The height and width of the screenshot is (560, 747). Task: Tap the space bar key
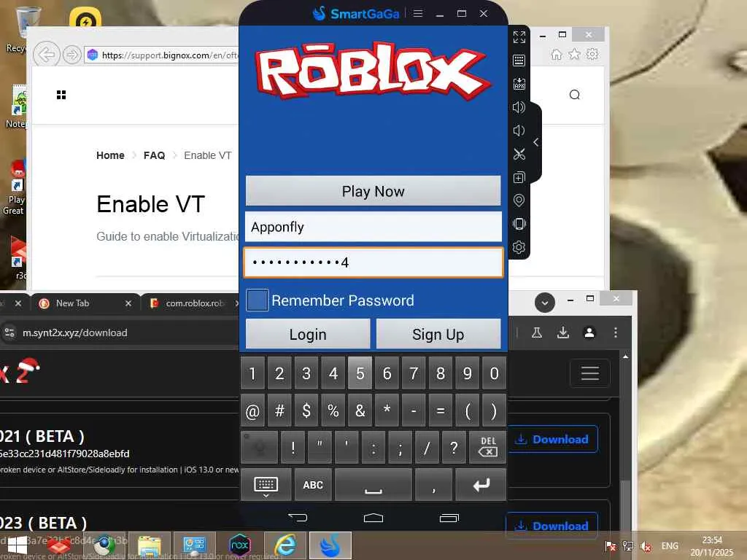click(x=373, y=485)
